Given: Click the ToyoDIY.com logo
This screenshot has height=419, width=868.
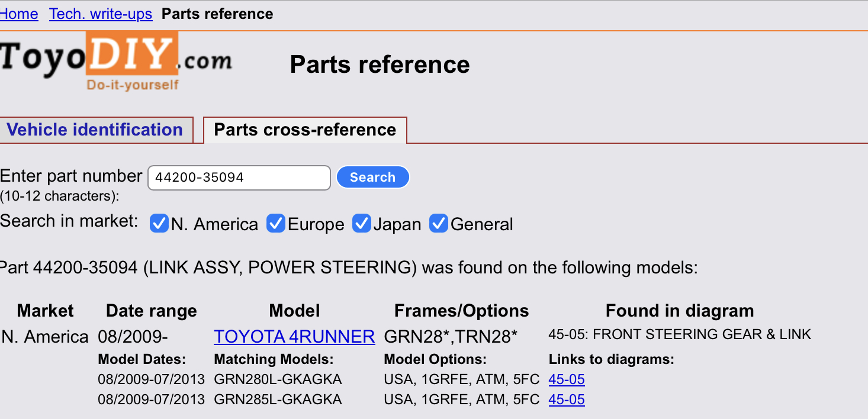Looking at the screenshot, I should coord(115,62).
